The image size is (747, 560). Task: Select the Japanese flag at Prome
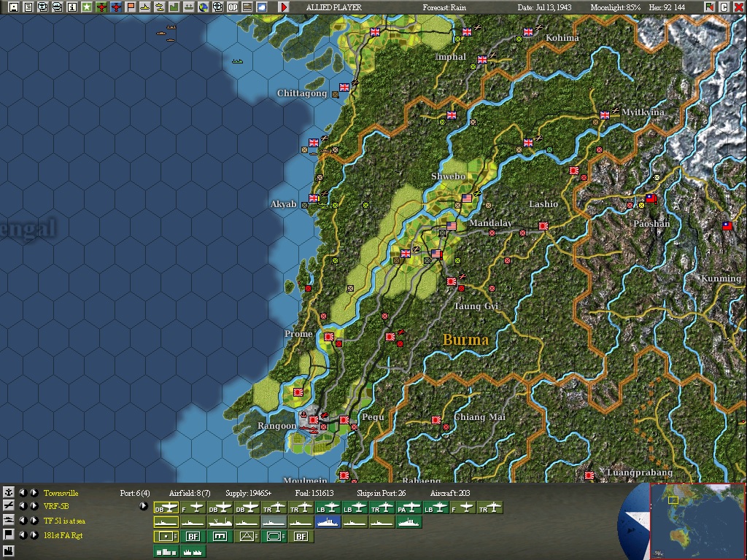(329, 337)
